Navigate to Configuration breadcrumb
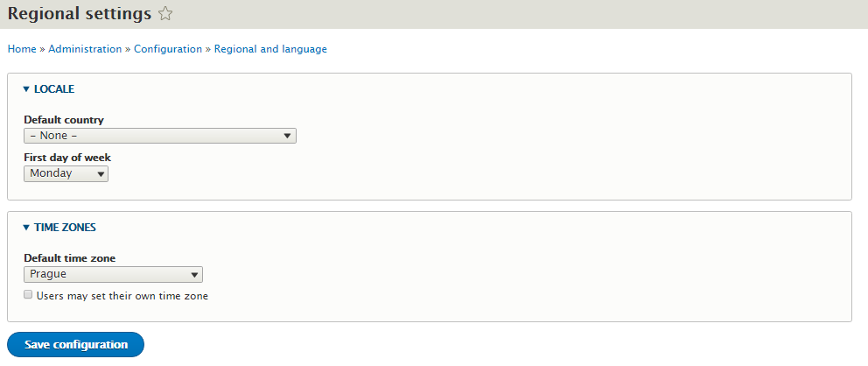 [168, 49]
